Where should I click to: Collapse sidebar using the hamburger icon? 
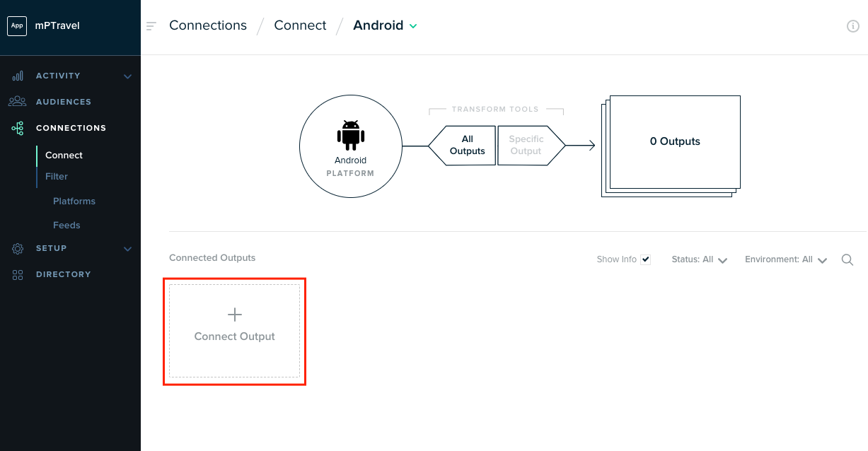pos(151,26)
